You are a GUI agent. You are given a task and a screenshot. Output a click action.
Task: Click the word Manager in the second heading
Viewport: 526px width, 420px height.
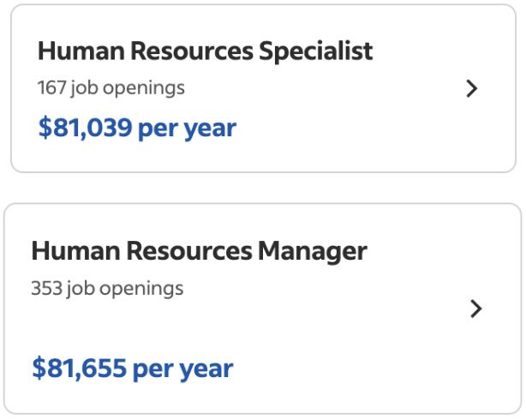click(x=312, y=252)
